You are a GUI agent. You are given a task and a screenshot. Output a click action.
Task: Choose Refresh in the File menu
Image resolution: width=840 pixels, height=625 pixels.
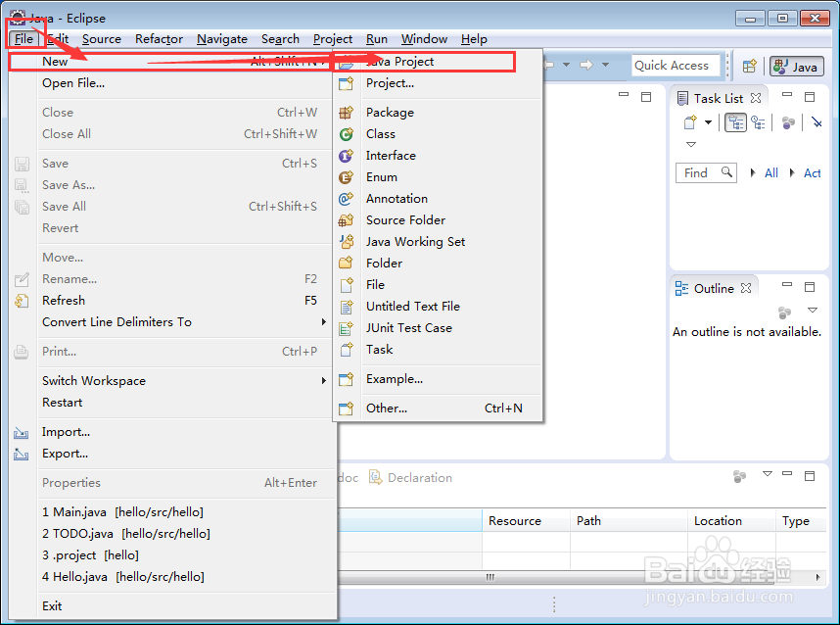pos(171,300)
